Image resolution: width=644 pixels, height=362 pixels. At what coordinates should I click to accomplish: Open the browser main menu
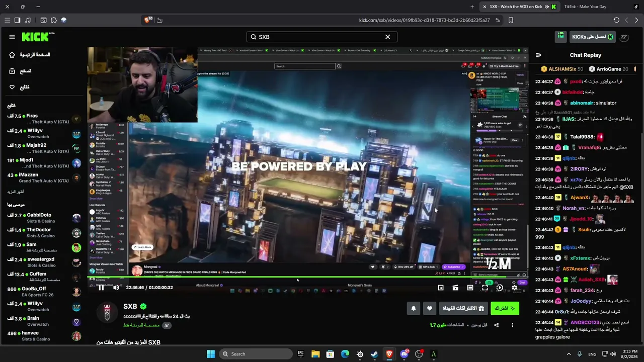(x=7, y=20)
